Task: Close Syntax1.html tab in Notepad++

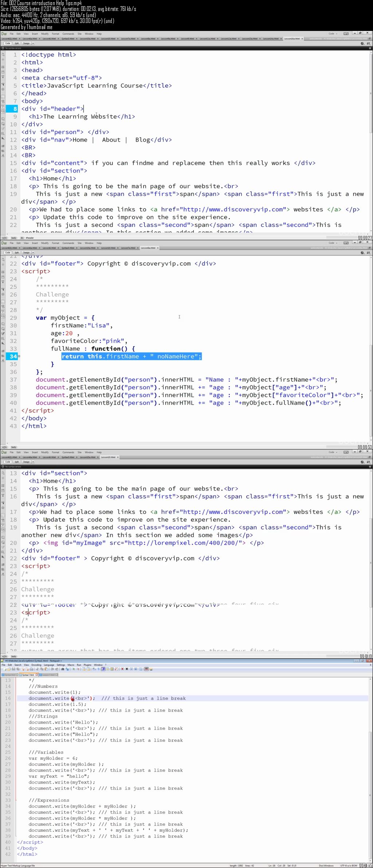Action: click(36, 675)
